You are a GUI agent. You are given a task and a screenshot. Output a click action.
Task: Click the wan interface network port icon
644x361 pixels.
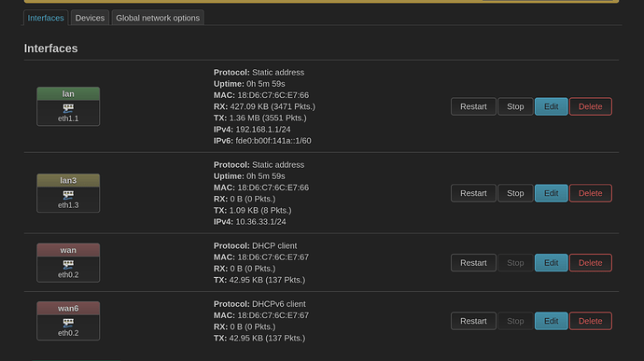point(68,265)
